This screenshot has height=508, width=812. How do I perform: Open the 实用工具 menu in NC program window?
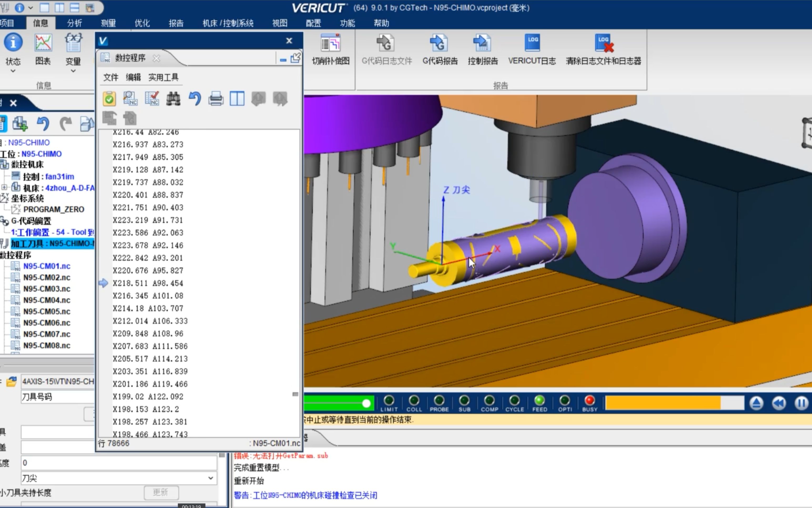coord(163,78)
